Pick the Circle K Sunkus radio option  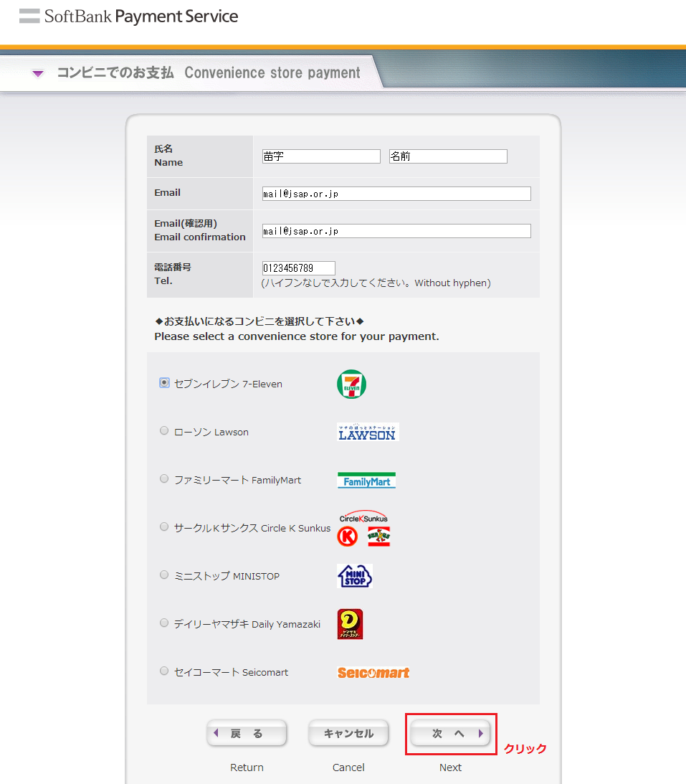(x=164, y=526)
